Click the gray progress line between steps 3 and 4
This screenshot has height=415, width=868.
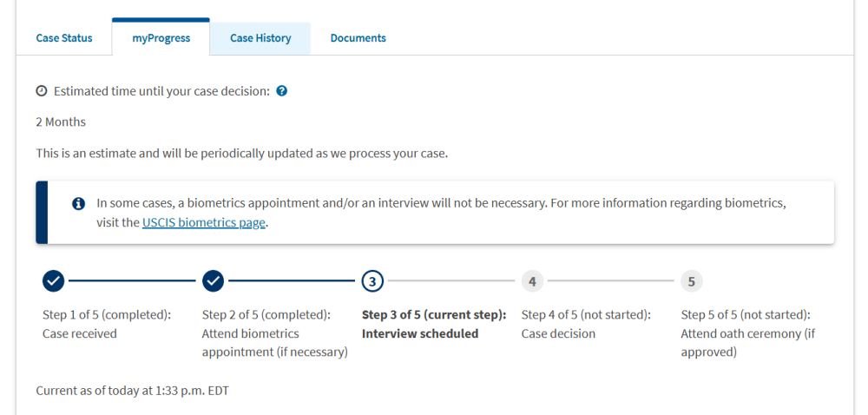click(451, 281)
